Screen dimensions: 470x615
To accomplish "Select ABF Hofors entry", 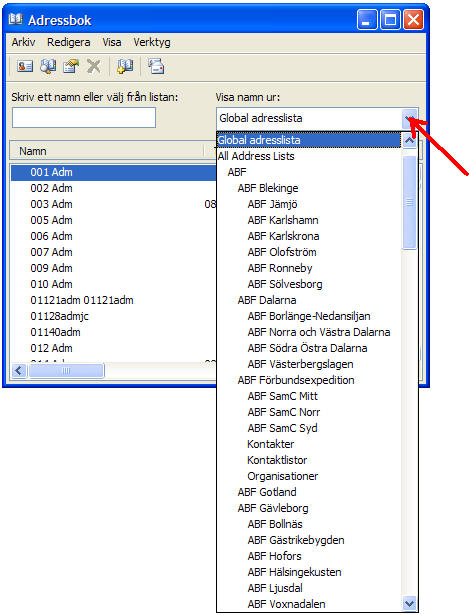I will click(x=309, y=556).
